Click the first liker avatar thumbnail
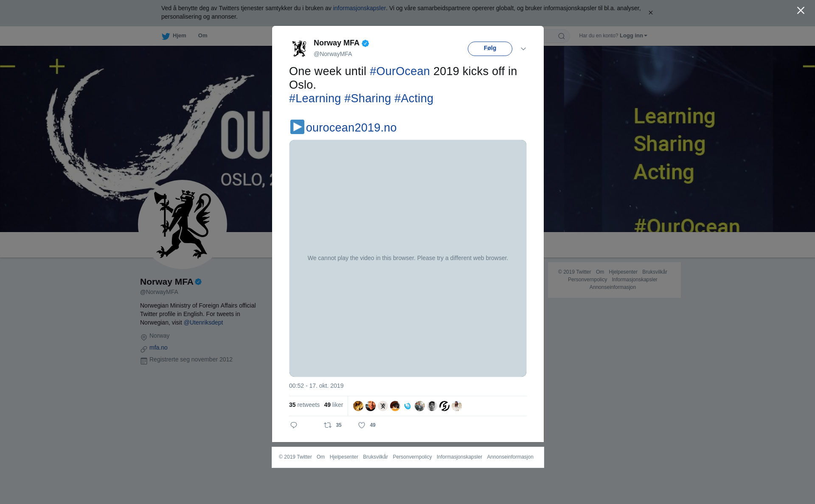The width and height of the screenshot is (815, 504). click(x=358, y=406)
